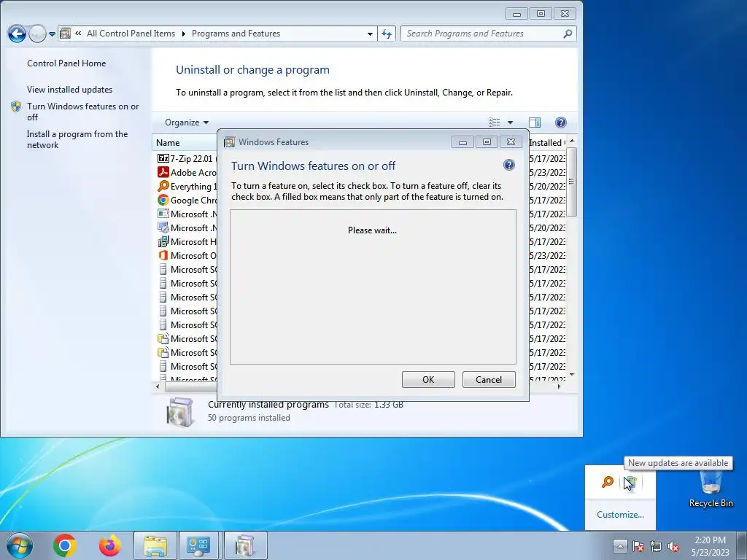Viewport: 747px width, 560px height.
Task: Select the Microsoft H program entry
Action: pos(187,241)
